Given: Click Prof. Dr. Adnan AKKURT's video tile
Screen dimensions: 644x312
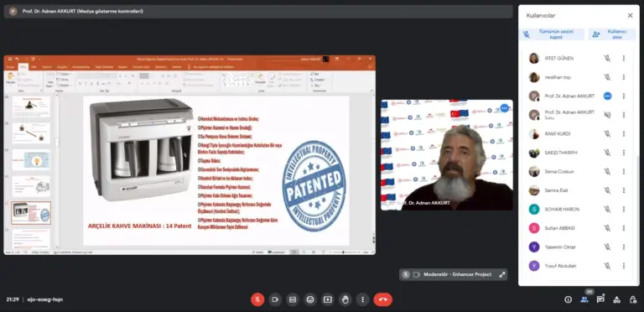Looking at the screenshot, I should pos(446,155).
